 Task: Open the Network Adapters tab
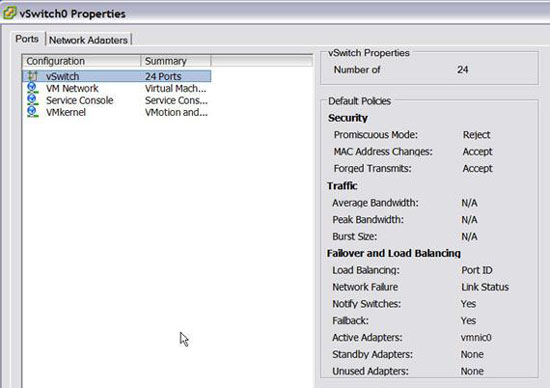[88, 40]
